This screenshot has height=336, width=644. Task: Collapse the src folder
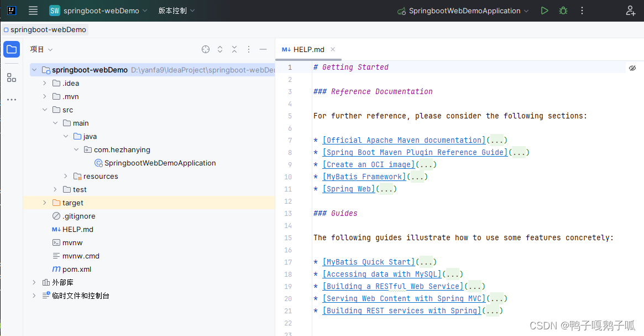point(45,110)
